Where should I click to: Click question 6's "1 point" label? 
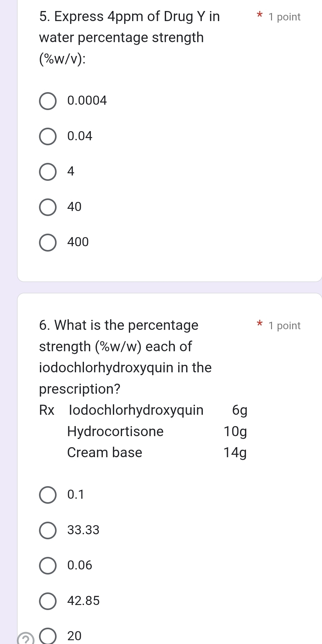285,326
